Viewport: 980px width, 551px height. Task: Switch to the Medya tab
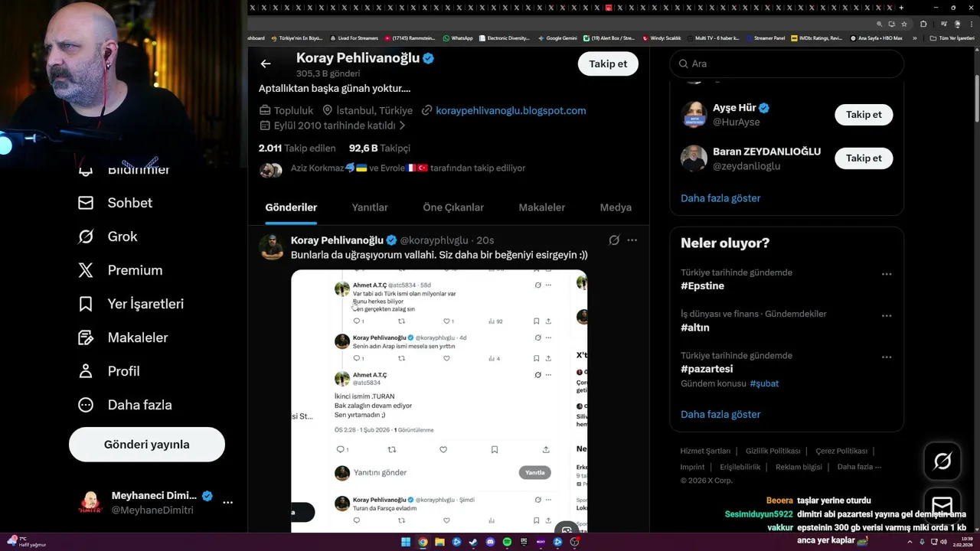tap(616, 207)
